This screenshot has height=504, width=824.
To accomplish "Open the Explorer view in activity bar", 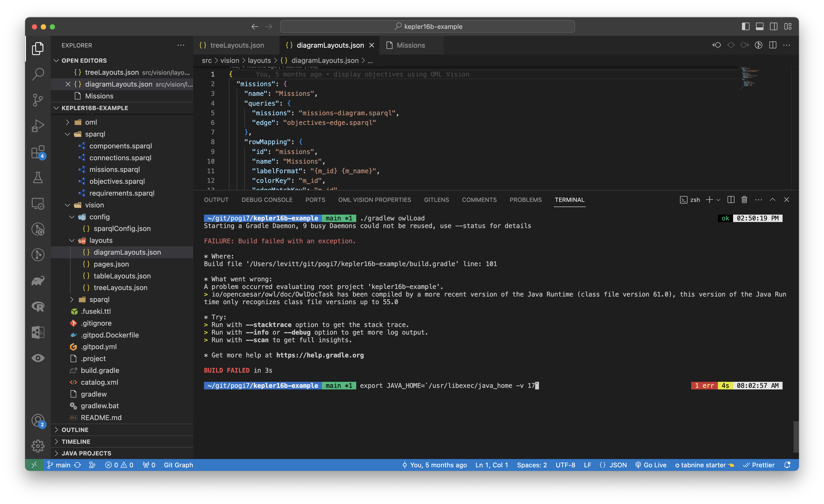I will (38, 49).
